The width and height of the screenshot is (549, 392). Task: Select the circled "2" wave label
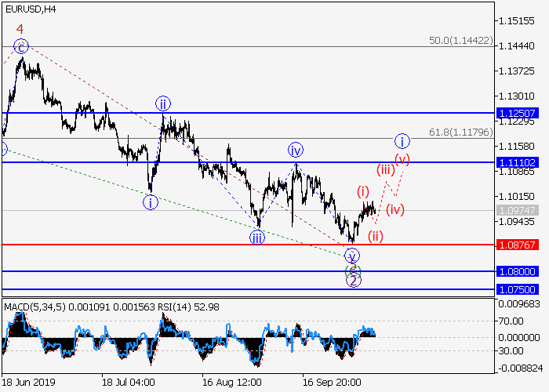tap(354, 280)
